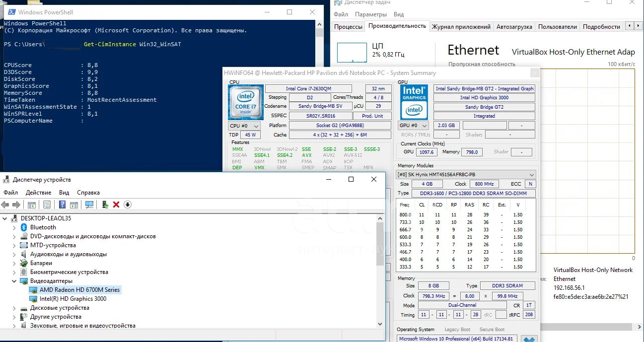Open Properties via the Device Manager toolbar icon
Viewport: 644px width, 342px height.
47,205
